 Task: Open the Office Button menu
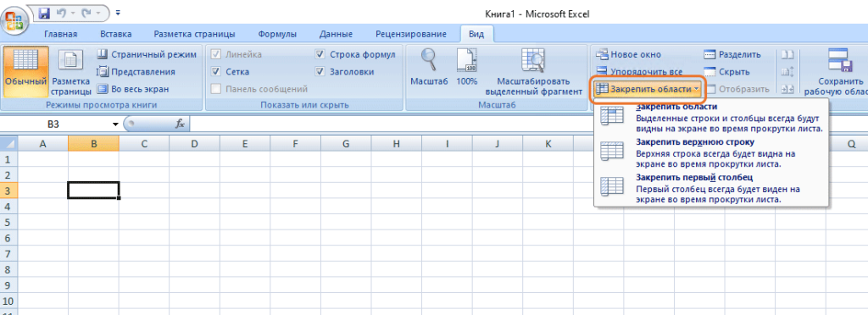(x=14, y=21)
